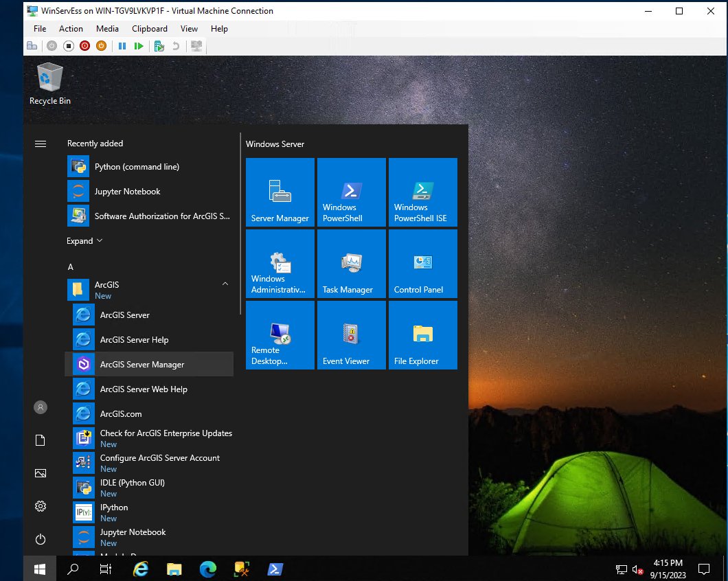
Task: Create a checkpoint using toolbar icon
Action: point(159,46)
